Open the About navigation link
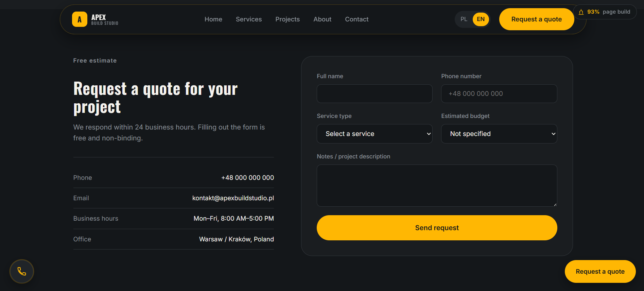 click(x=322, y=19)
